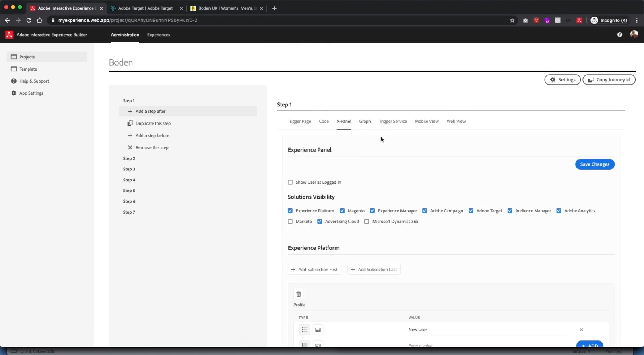Uncheck Adobe Campaign visibility
The width and height of the screenshot is (644, 355).
425,211
